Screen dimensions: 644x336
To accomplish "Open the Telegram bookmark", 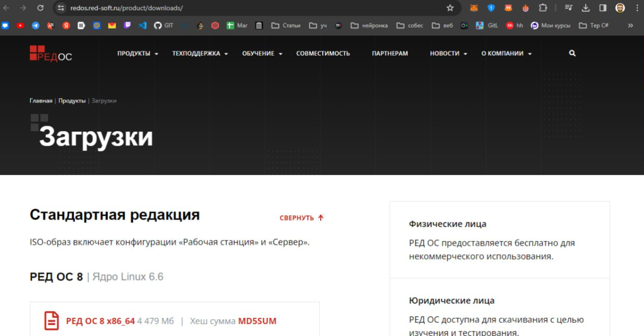I will coord(35,25).
